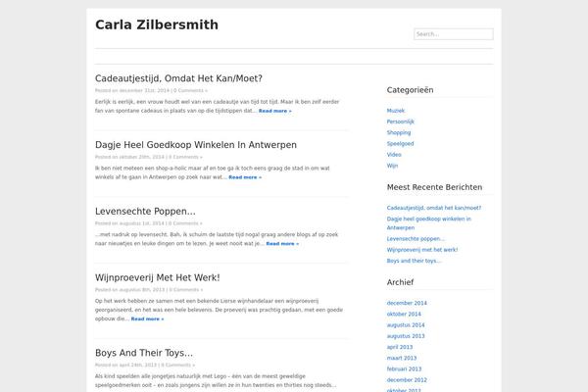Open 0 Comments under Dagje Heel Goedkoop post
Image resolution: width=588 pixels, height=392 pixels.
point(185,157)
